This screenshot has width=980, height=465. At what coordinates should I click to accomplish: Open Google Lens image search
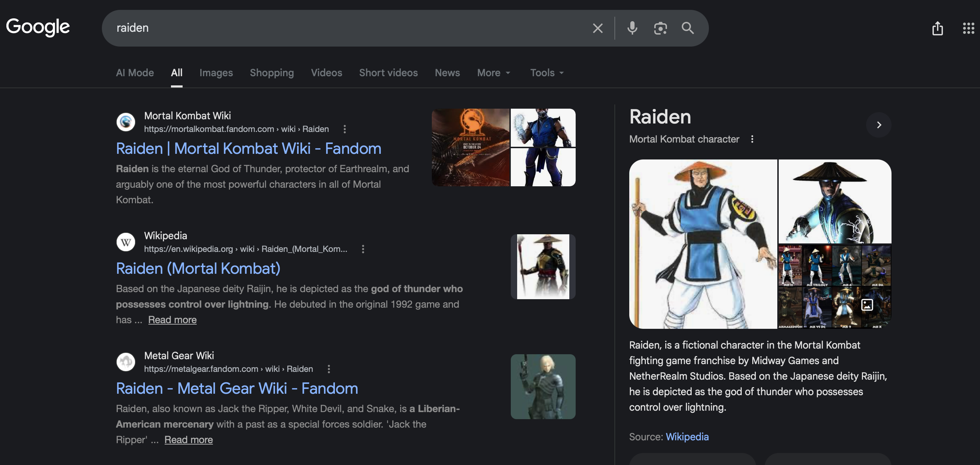tap(660, 28)
